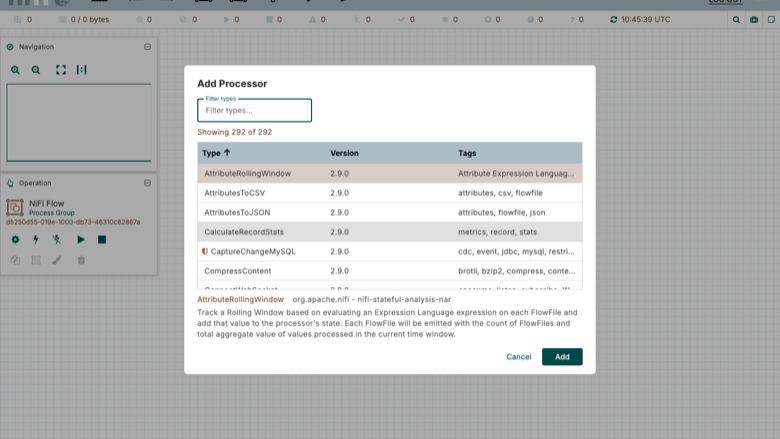Select the AttributesToCSV processor
780x439 pixels.
point(390,193)
